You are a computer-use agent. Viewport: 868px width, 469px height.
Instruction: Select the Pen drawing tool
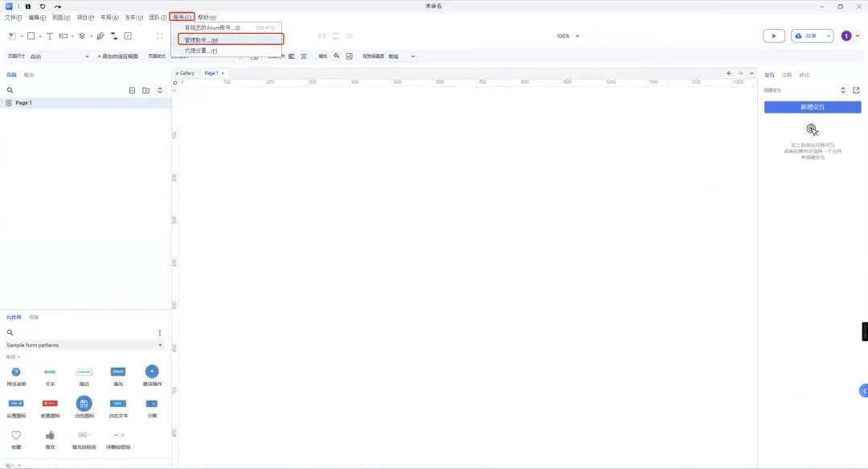[100, 36]
